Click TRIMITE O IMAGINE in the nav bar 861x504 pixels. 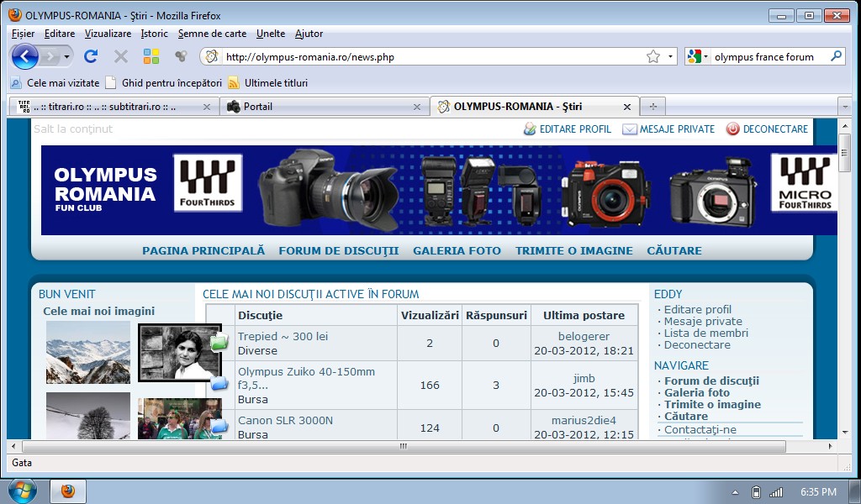tap(573, 250)
